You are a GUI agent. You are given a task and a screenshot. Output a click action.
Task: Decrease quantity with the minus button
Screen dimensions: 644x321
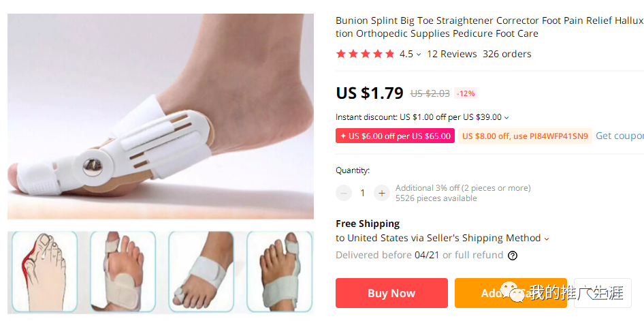tap(344, 193)
